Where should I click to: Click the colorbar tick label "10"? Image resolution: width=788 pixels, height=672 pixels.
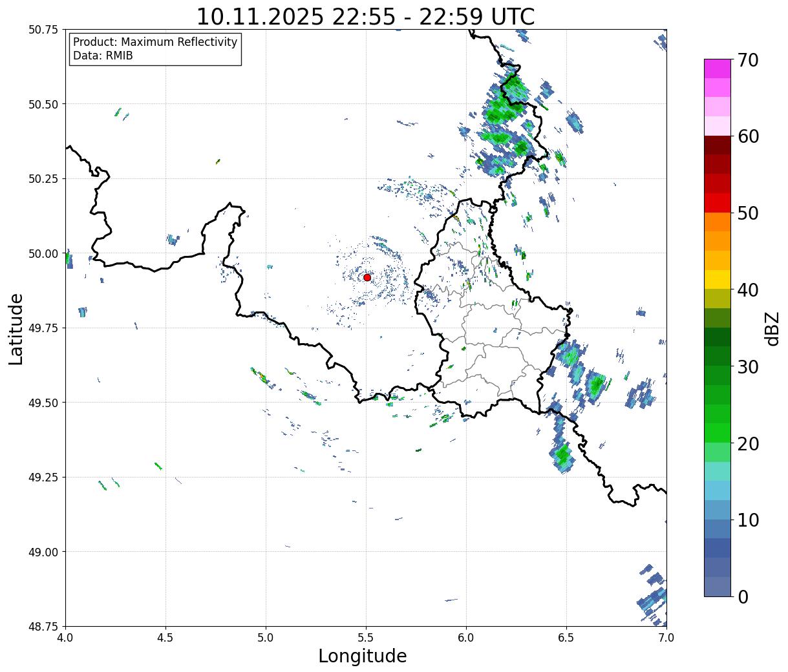[749, 520]
